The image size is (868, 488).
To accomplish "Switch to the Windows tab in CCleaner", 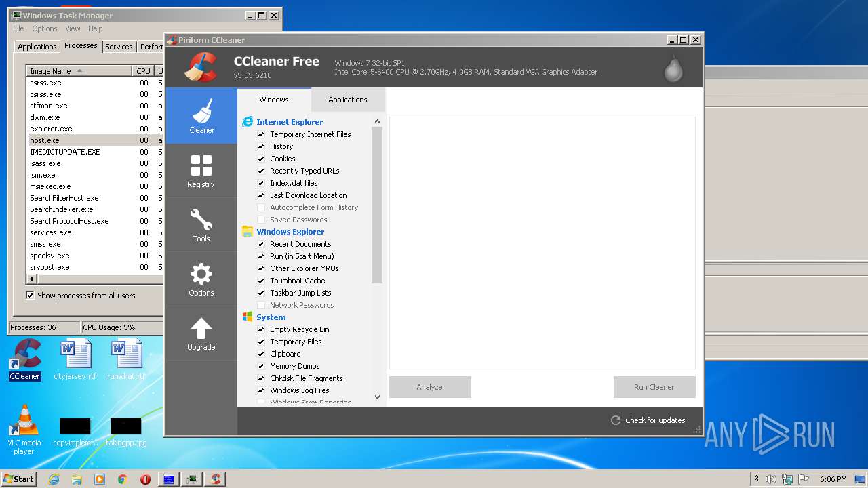I will point(274,100).
